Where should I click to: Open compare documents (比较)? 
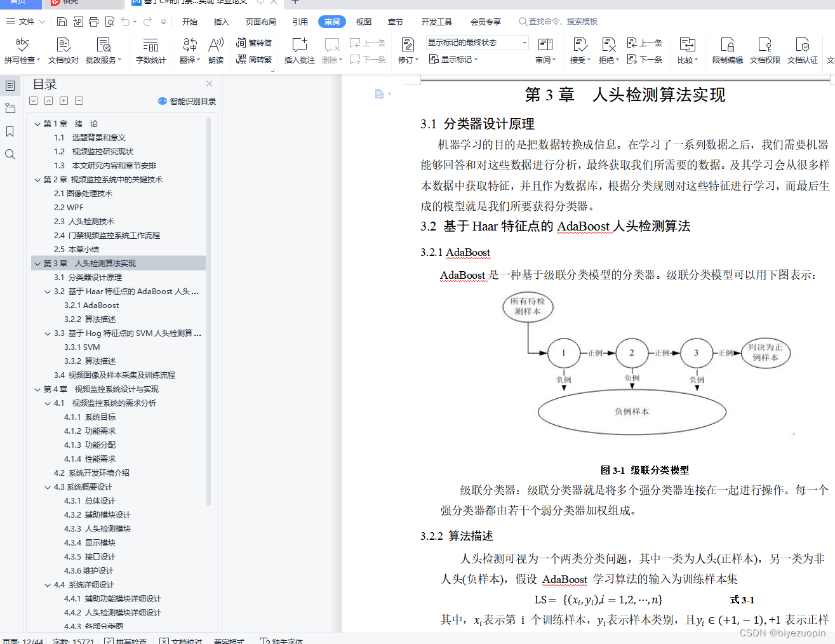(x=687, y=51)
